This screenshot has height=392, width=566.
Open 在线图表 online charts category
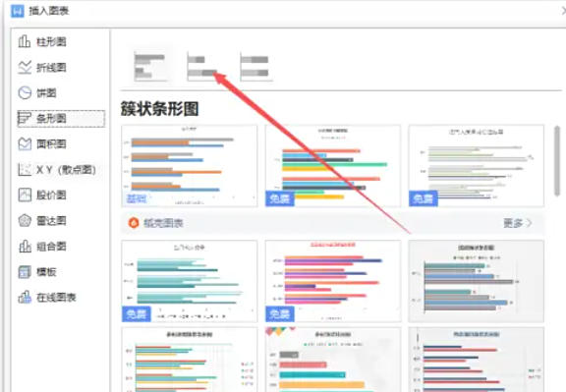(47, 298)
